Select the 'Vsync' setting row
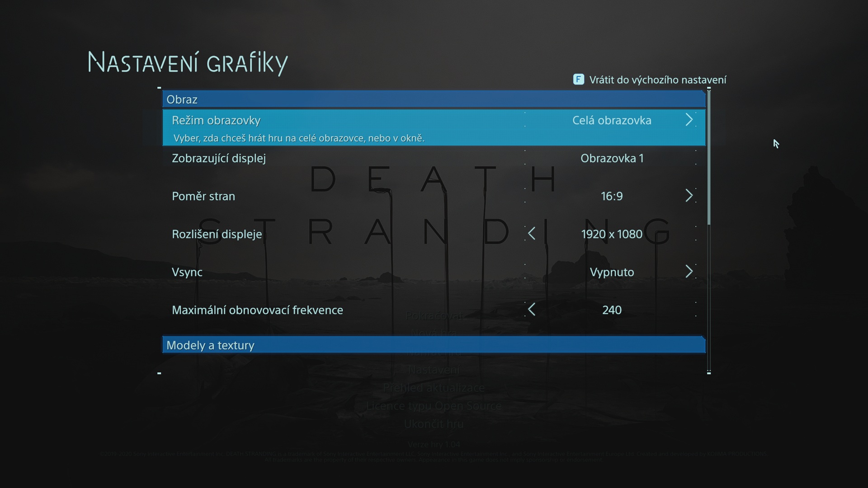The height and width of the screenshot is (488, 868). click(x=434, y=272)
